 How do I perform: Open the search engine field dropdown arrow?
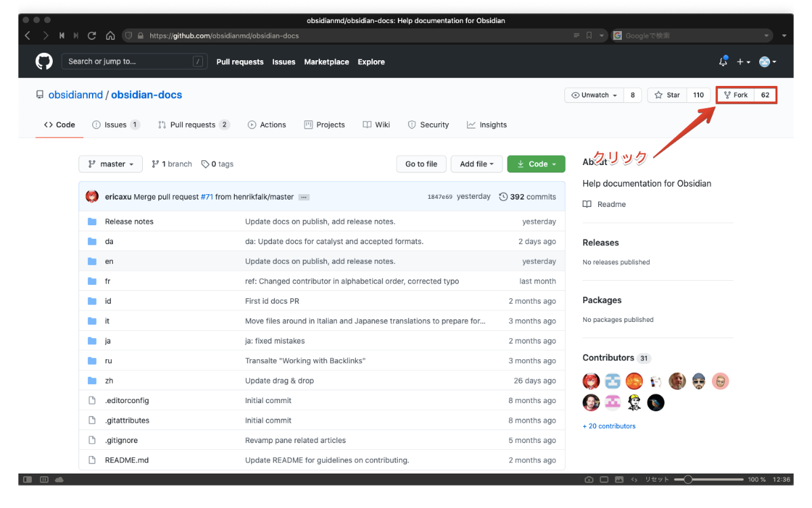coord(767,36)
